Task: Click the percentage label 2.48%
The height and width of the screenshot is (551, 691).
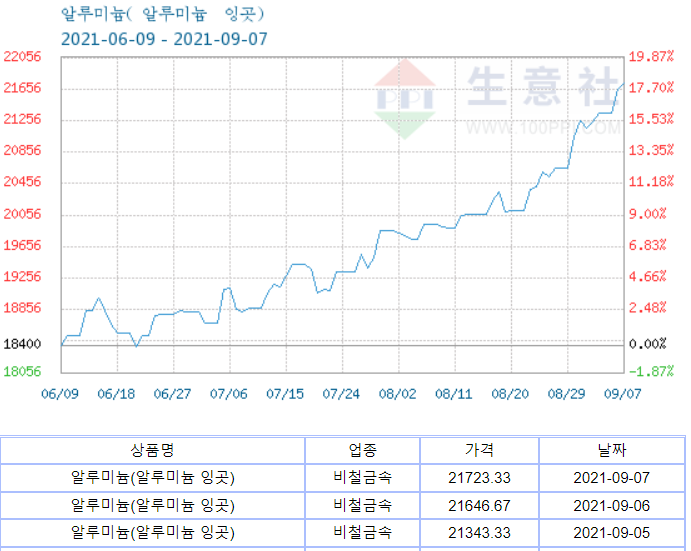Action: 647,308
